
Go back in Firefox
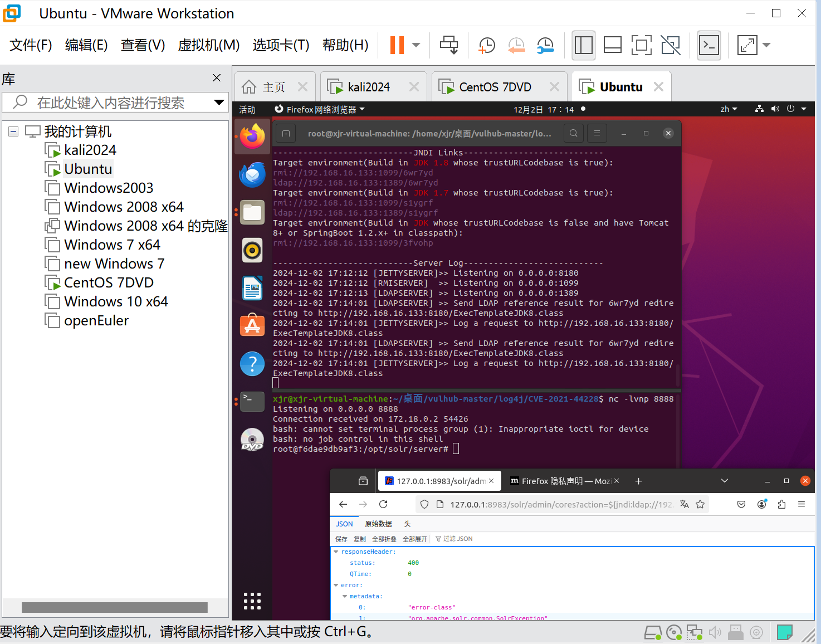[343, 504]
